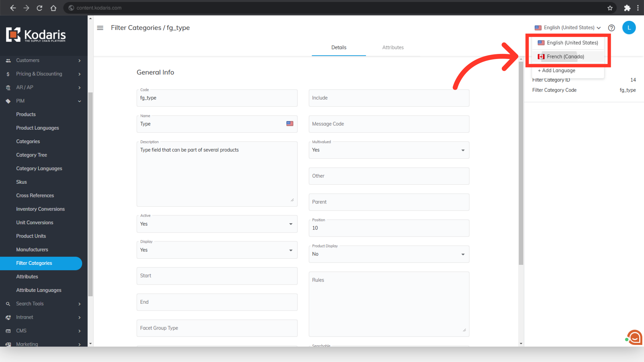Click the user avatar L icon

629,28
